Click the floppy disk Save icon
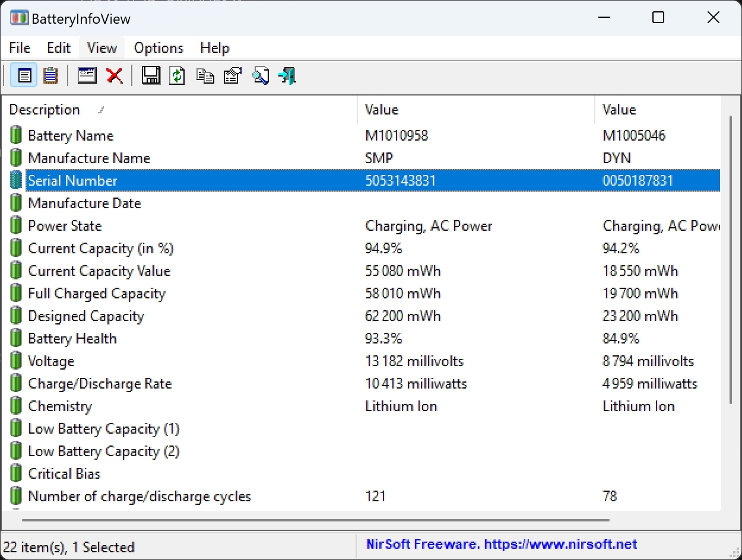The height and width of the screenshot is (560, 742). click(x=151, y=76)
